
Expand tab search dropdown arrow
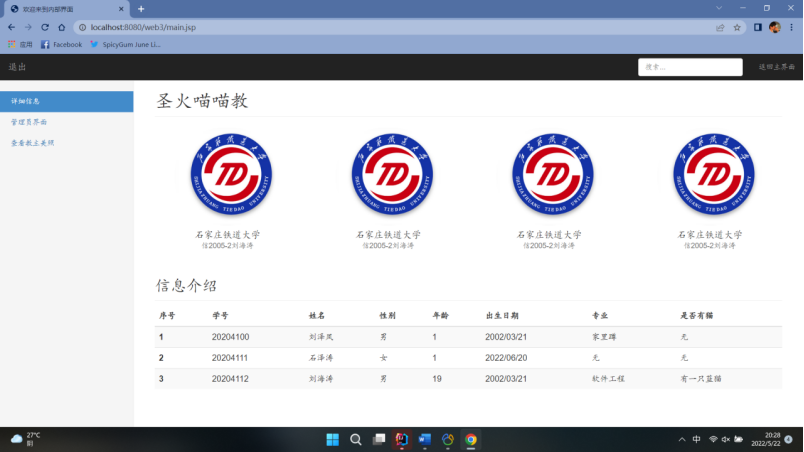[x=719, y=8]
